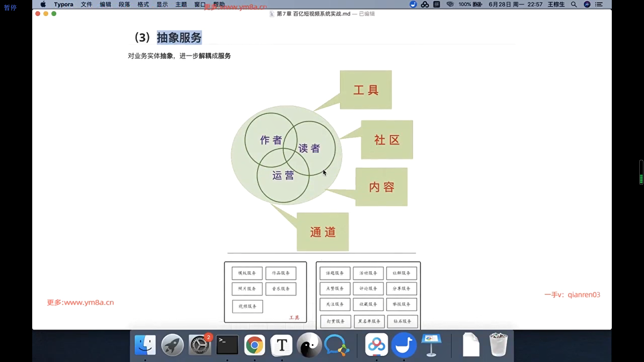
Task: Open System Preferences gear icon
Action: point(200,345)
